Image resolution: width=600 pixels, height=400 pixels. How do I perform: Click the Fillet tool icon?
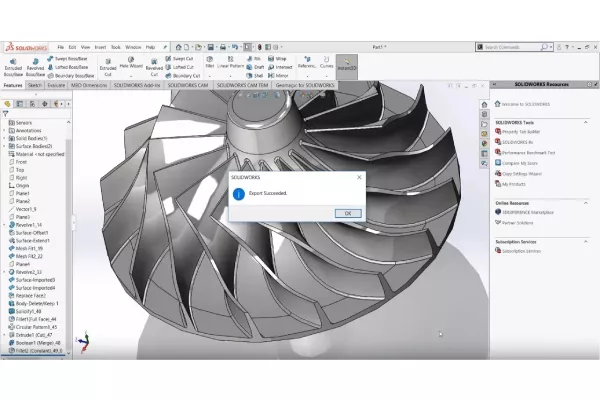(209, 65)
